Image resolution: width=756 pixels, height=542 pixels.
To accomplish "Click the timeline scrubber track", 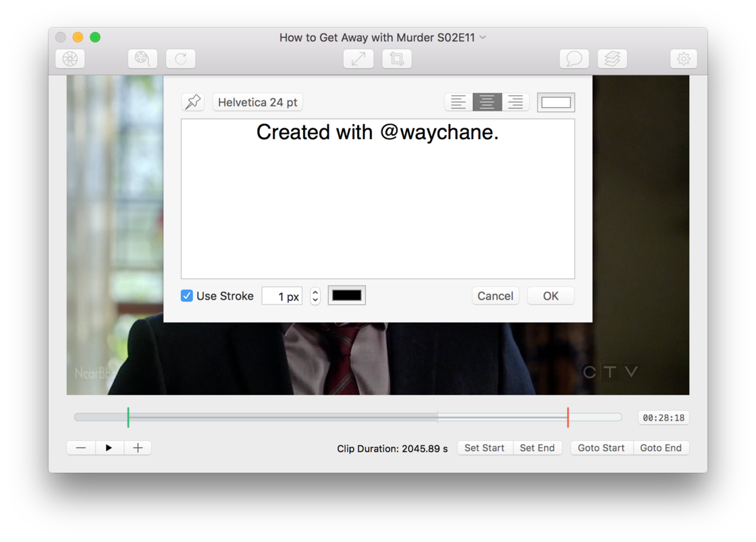I will click(348, 417).
